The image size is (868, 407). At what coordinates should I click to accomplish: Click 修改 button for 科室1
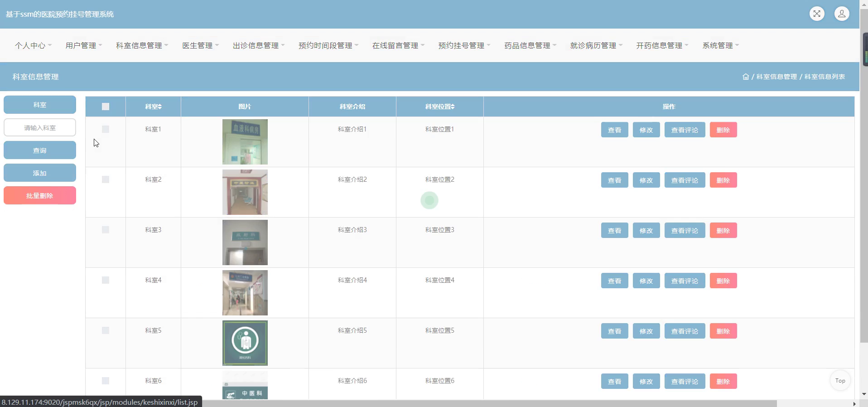click(646, 130)
